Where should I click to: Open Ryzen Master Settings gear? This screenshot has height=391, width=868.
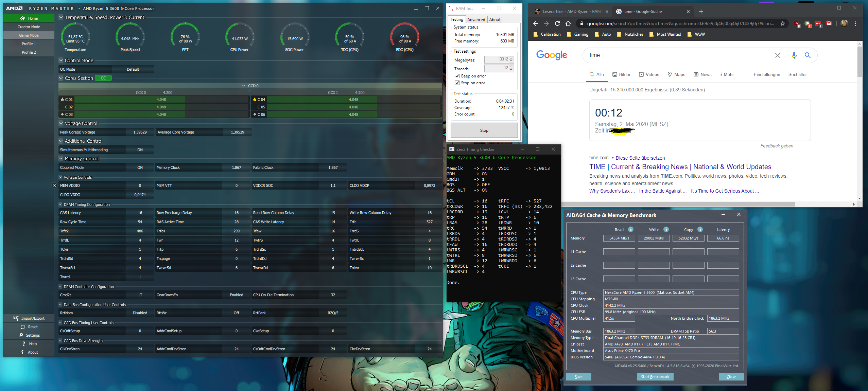21,335
